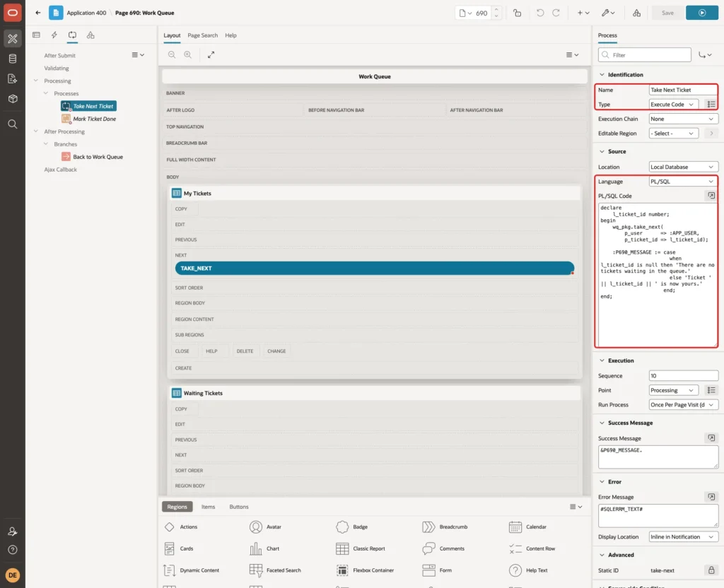Click the Save and Run Page button
The width and height of the screenshot is (724, 588).
[701, 13]
